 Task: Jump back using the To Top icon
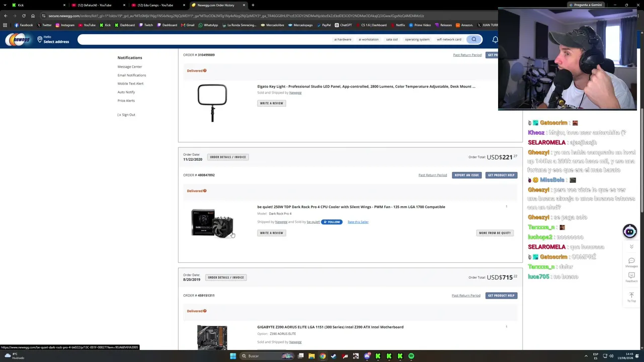point(631,297)
